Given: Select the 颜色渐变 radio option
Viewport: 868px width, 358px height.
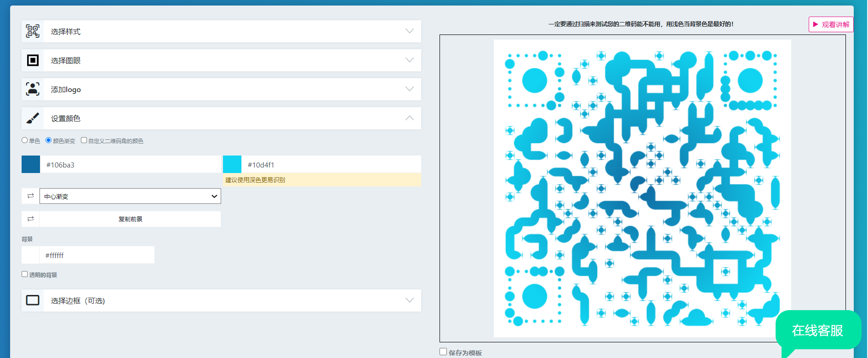Looking at the screenshot, I should [48, 140].
